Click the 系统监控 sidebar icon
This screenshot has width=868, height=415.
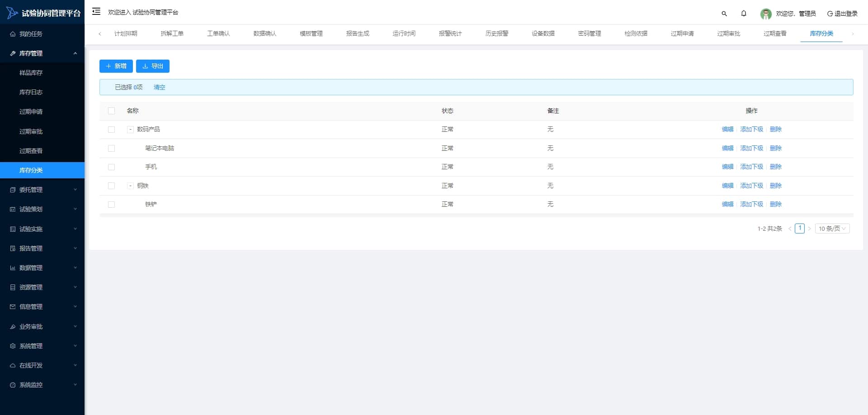pyautogui.click(x=13, y=385)
